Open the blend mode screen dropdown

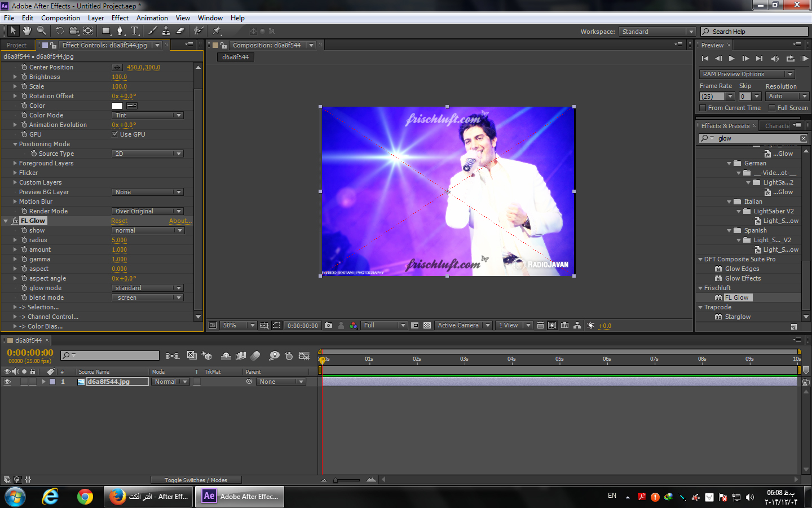[x=147, y=297]
